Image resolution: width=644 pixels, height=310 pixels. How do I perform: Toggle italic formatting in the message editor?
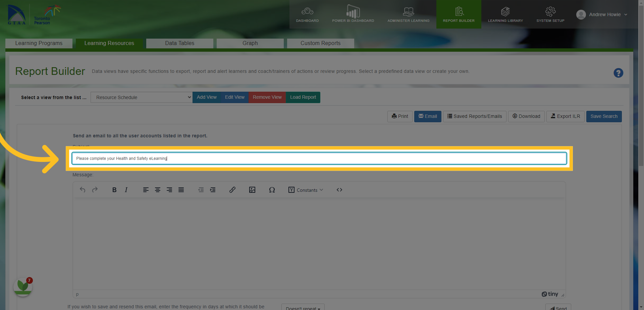(126, 190)
